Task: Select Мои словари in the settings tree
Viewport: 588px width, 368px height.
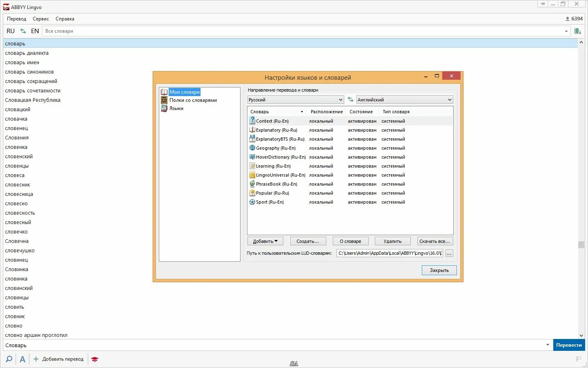Action: pyautogui.click(x=185, y=92)
